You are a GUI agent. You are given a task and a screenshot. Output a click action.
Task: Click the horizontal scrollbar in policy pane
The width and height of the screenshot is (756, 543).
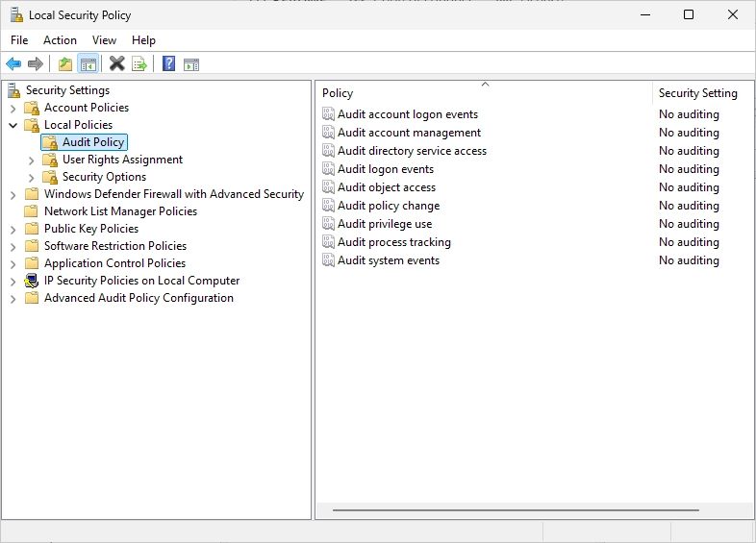516,509
